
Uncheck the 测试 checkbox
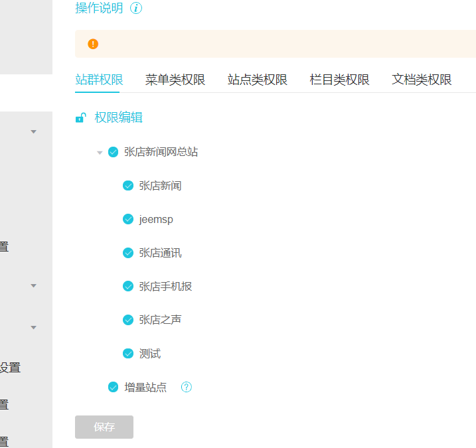click(x=128, y=354)
